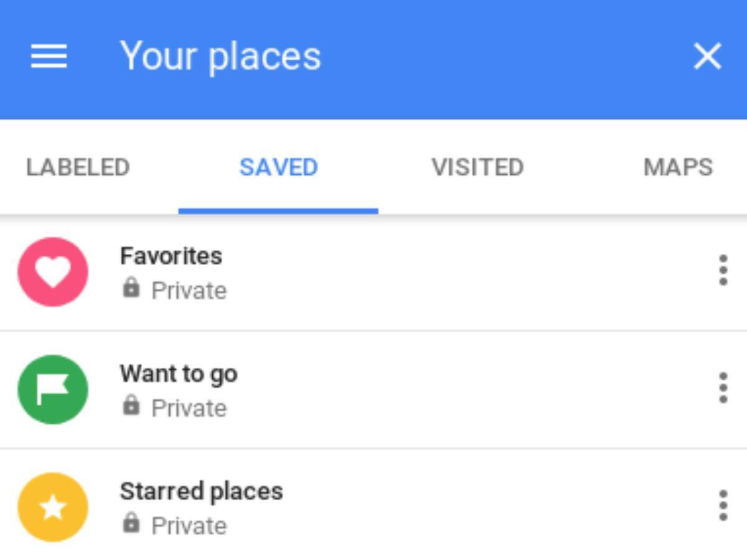747x560 pixels.
Task: Click the lock icon under Starred places
Action: pos(131,523)
